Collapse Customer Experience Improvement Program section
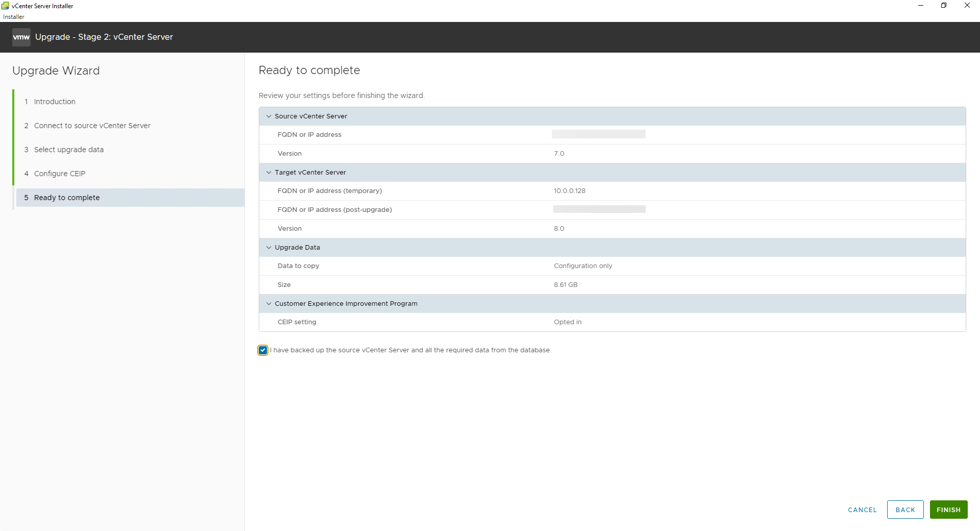Image resolution: width=980 pixels, height=531 pixels. [x=269, y=304]
